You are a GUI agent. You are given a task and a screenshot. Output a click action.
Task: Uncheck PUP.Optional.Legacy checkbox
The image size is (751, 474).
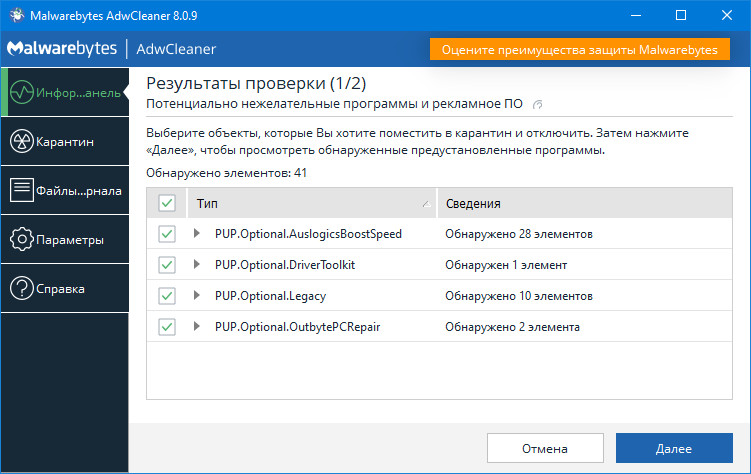pos(167,296)
